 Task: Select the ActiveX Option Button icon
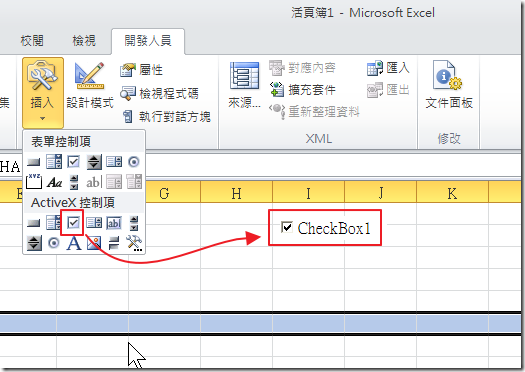(54, 243)
